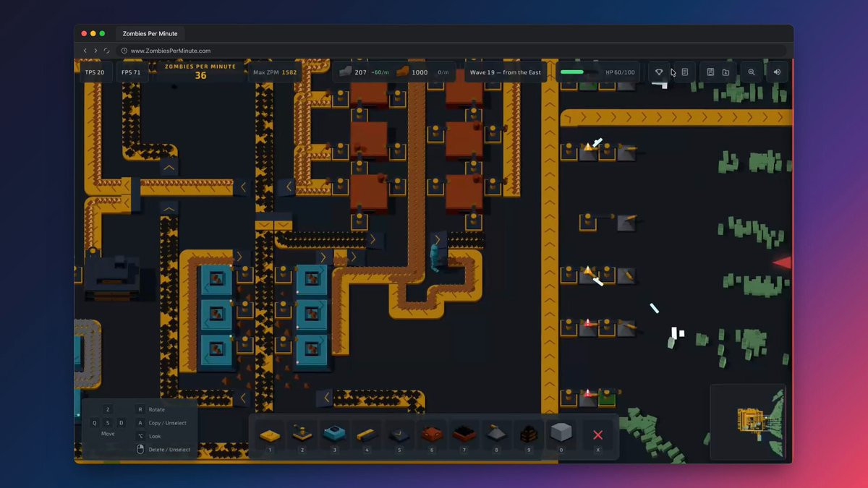Select the yellow floor tile in slot 1
Image resolution: width=868 pixels, height=488 pixels.
[270, 435]
